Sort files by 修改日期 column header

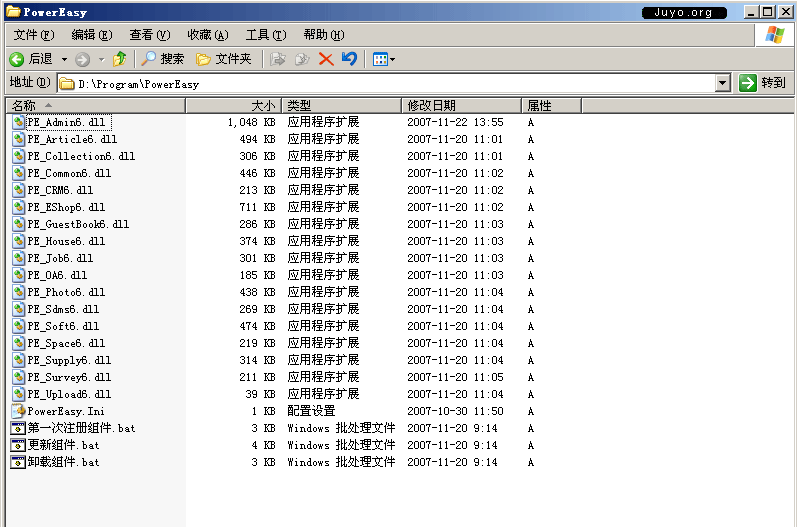(x=460, y=105)
